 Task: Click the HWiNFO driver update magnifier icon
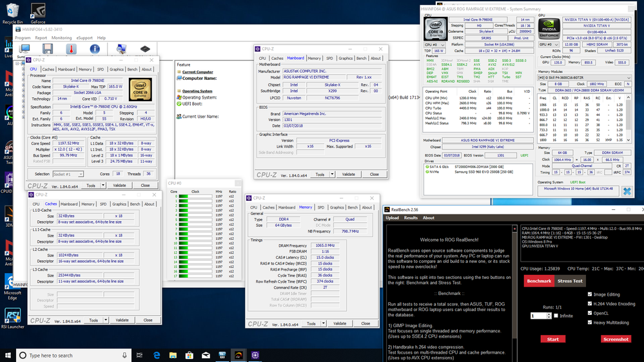[x=121, y=49]
